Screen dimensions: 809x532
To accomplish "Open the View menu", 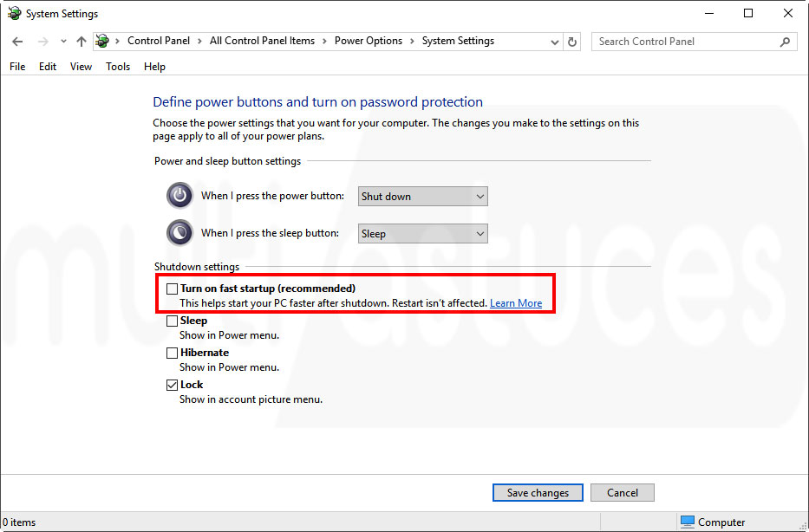I will point(81,67).
